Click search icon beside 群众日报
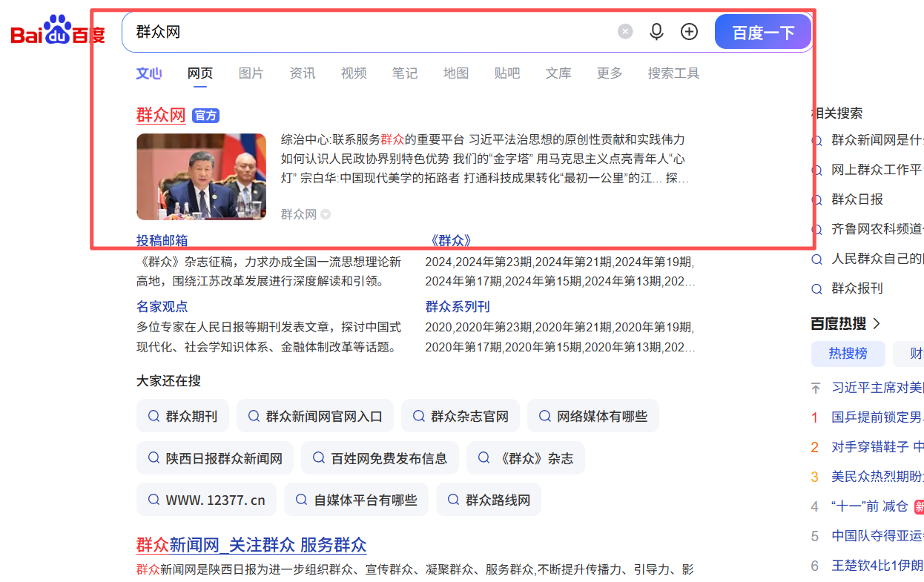The height and width of the screenshot is (582, 924). click(x=816, y=200)
